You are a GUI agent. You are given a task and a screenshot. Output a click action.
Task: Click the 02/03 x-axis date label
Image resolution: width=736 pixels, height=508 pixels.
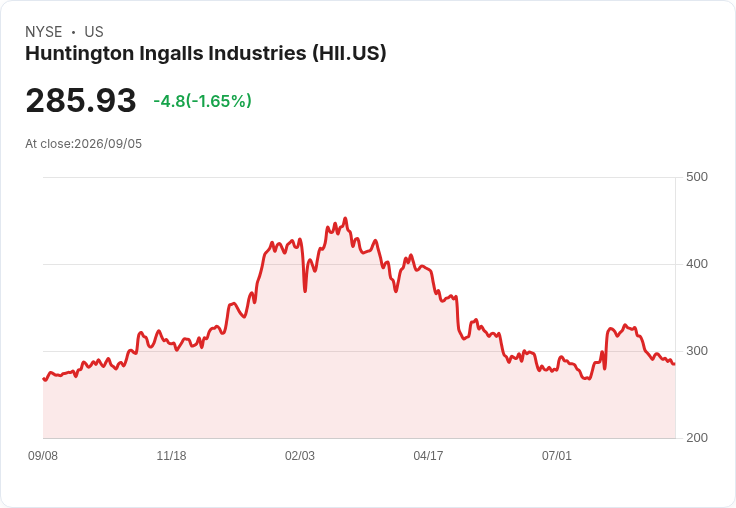pos(299,455)
